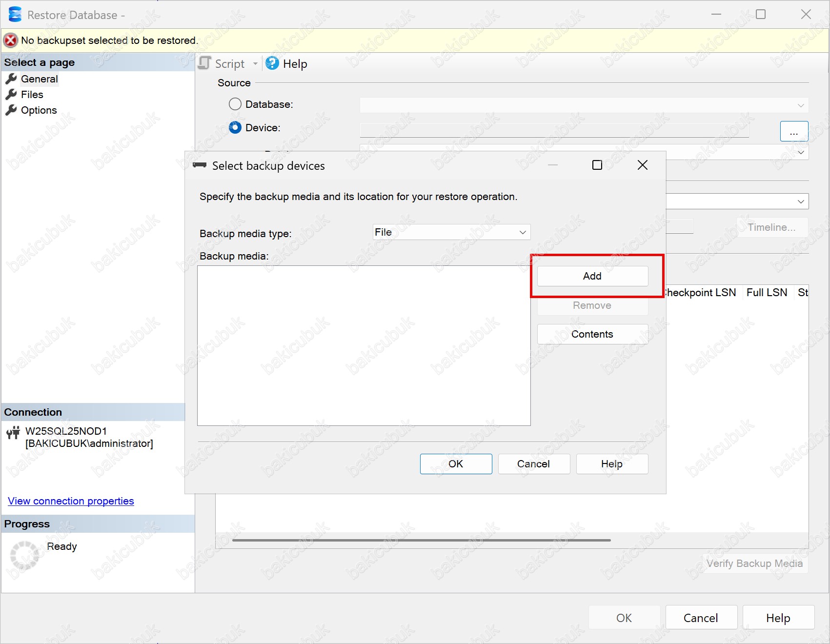Screen dimensions: 830x644
Task: Click the red error icon in the banner
Action: (11, 40)
